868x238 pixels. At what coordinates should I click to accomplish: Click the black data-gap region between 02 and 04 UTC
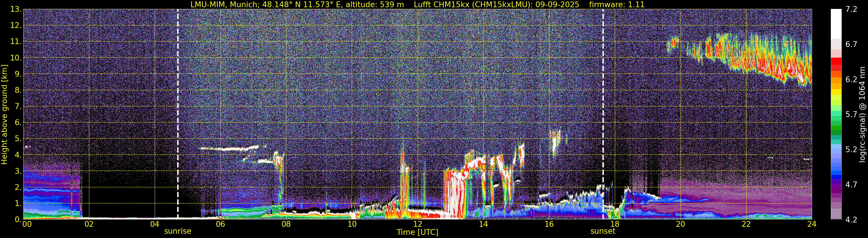coord(121,199)
